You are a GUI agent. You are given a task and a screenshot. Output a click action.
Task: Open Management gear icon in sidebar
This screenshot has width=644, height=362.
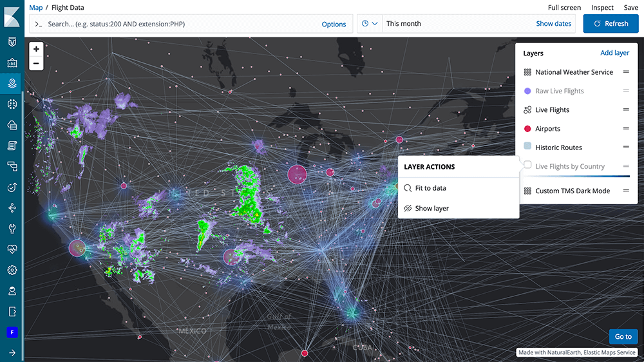[12, 270]
